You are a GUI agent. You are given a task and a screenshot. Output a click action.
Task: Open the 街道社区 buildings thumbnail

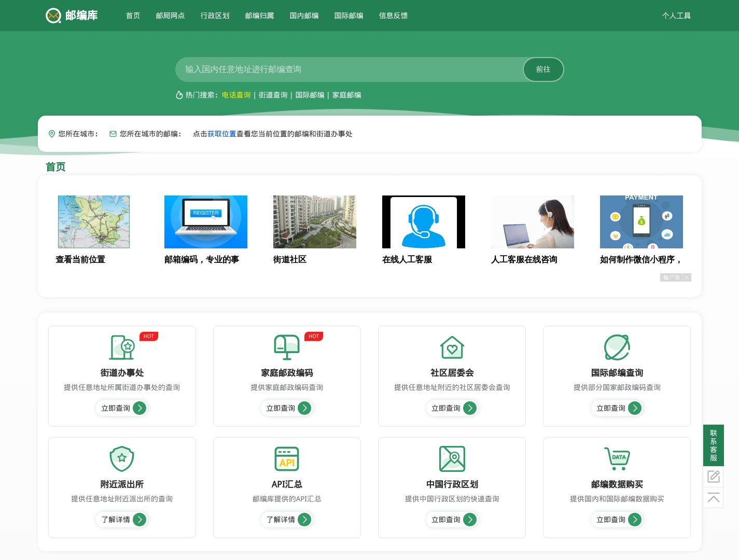pos(315,222)
